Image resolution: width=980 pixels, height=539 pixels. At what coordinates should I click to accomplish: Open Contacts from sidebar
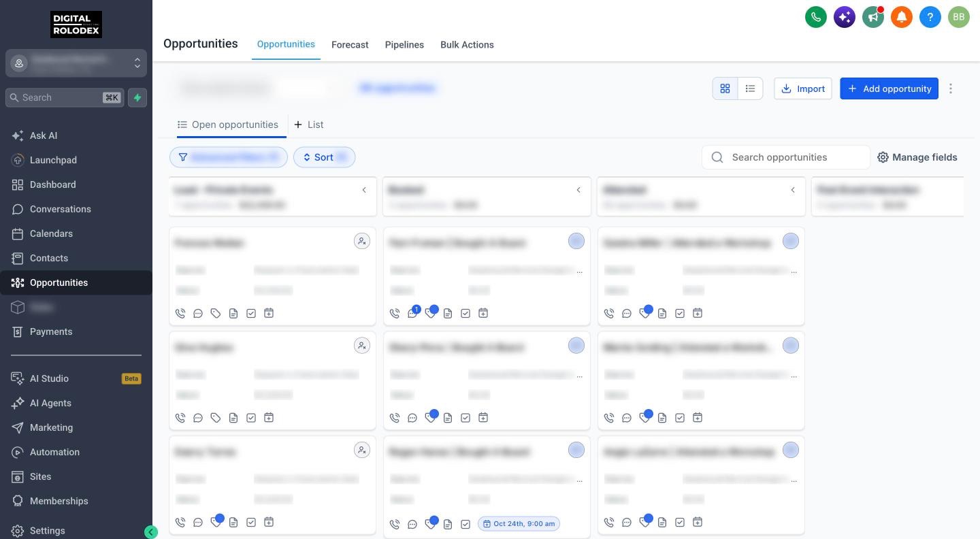point(76,258)
